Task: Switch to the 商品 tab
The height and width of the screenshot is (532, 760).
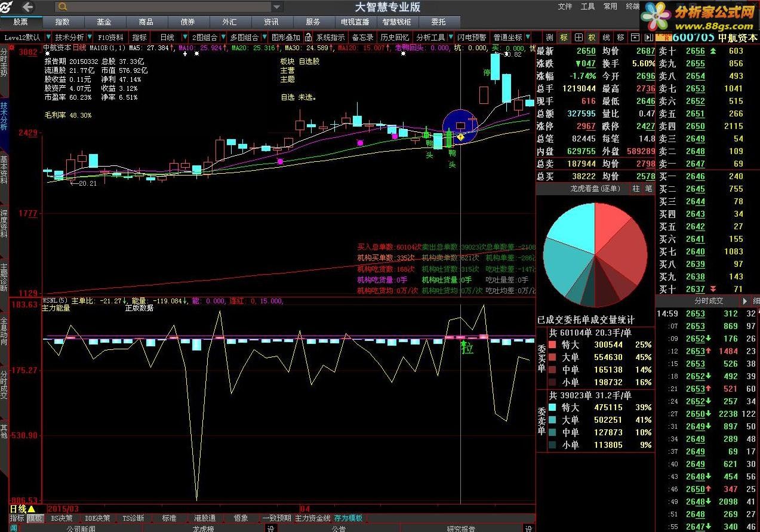Action: [146, 22]
